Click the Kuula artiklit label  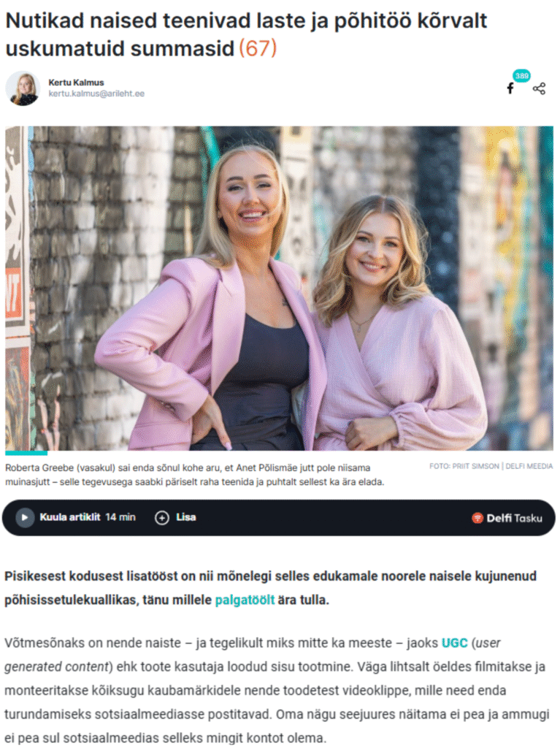[70, 517]
